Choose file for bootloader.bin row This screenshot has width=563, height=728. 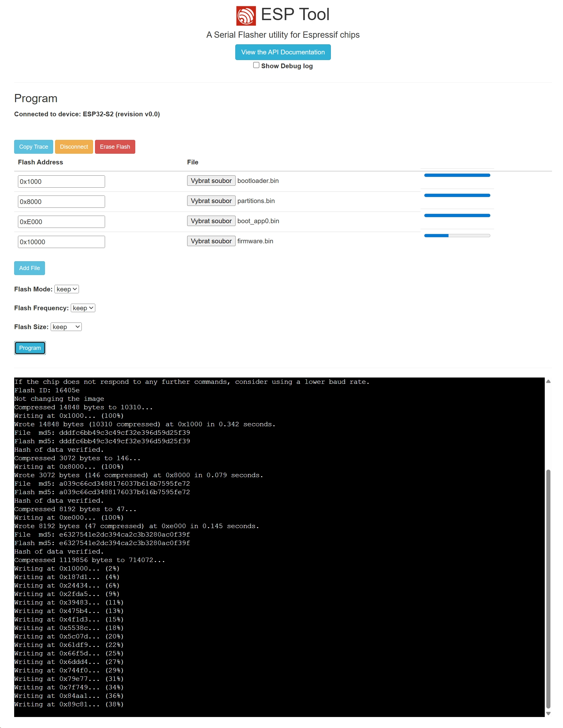pos(211,181)
